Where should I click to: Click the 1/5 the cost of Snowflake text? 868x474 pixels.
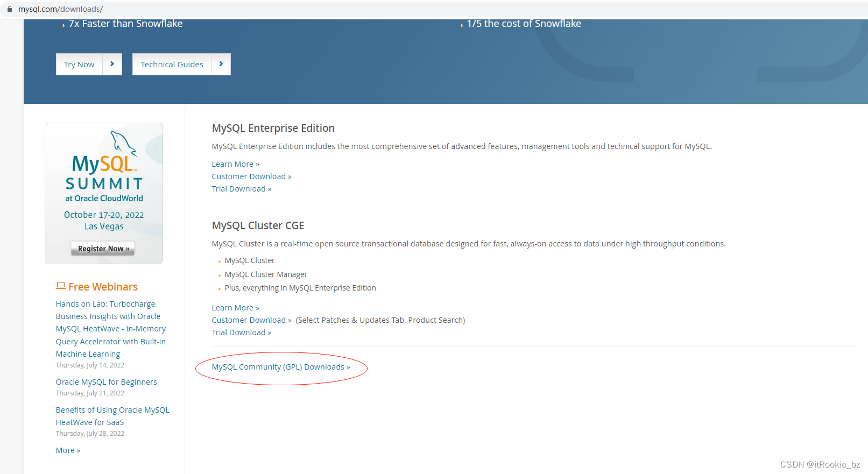coord(524,24)
